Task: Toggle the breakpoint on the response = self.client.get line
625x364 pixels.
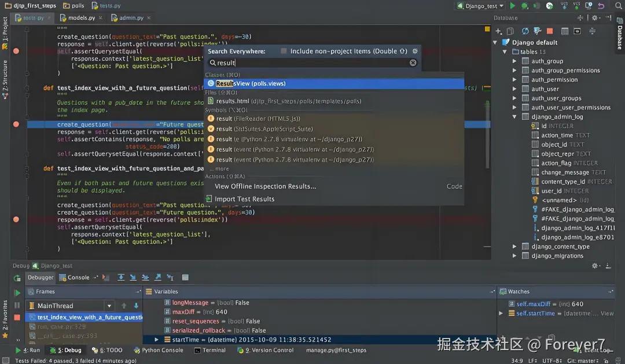Action: [x=16, y=220]
